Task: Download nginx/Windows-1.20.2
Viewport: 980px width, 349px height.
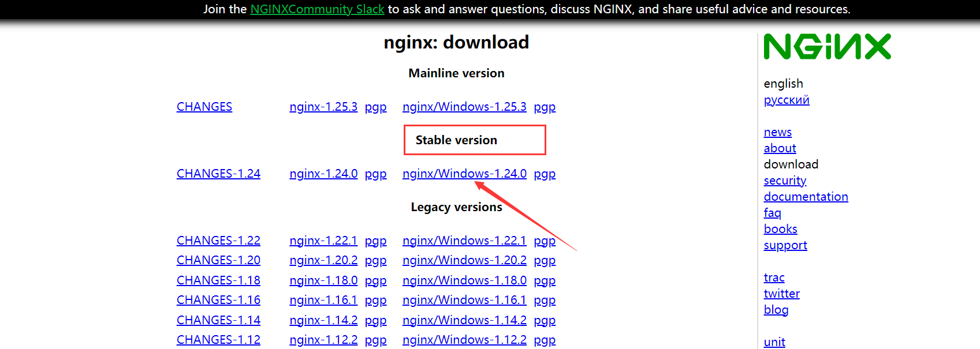Action: point(464,260)
